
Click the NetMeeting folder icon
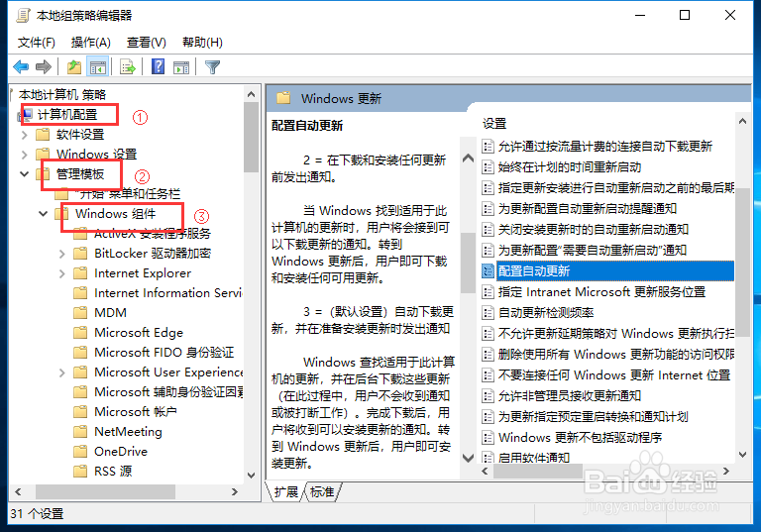80,432
